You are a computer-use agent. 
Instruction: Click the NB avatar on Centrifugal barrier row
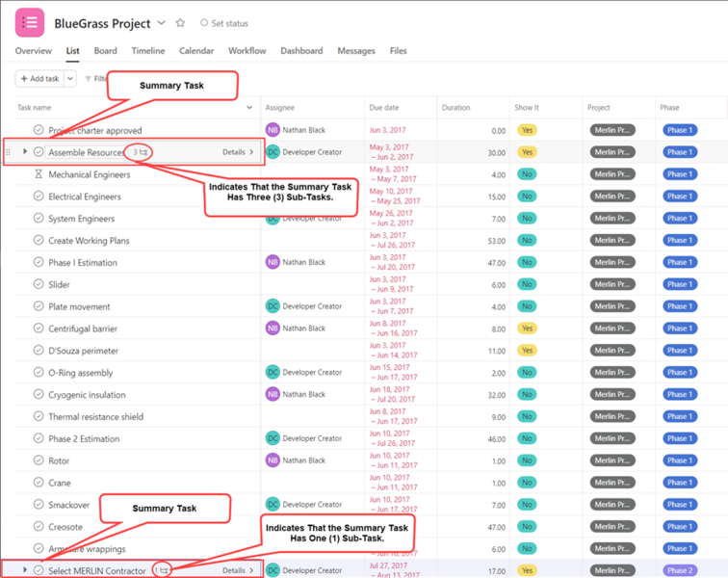273,328
